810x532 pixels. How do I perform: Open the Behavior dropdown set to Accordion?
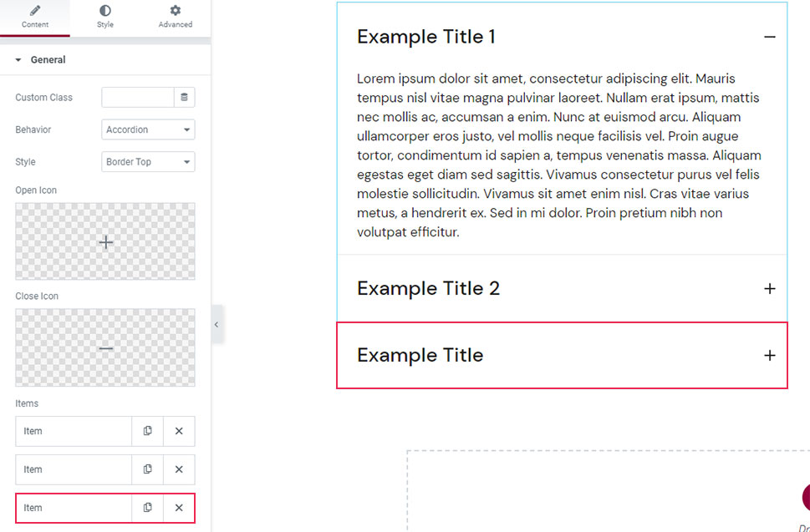(x=148, y=129)
